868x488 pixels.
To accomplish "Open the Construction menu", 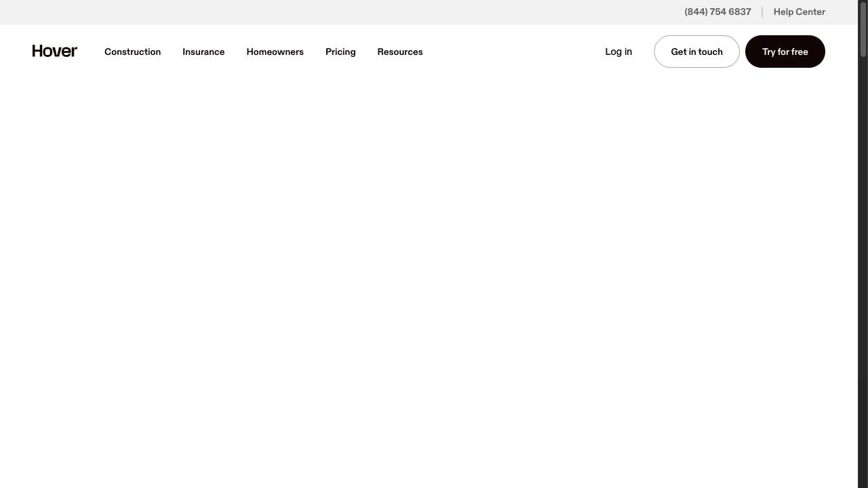I will 133,52.
